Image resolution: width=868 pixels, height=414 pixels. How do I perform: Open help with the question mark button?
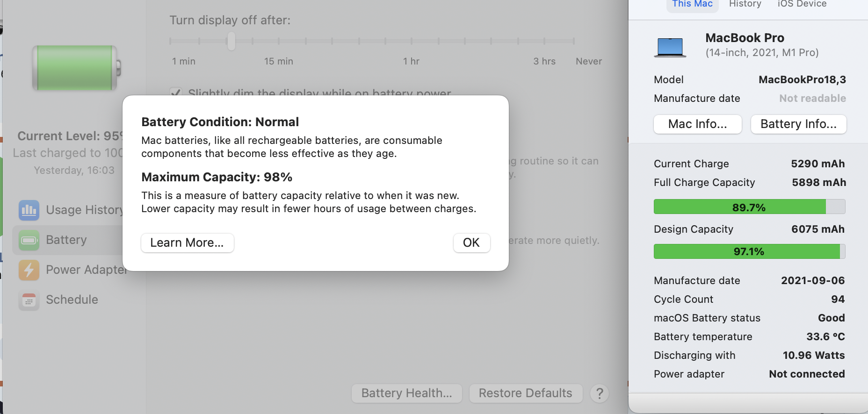point(600,393)
